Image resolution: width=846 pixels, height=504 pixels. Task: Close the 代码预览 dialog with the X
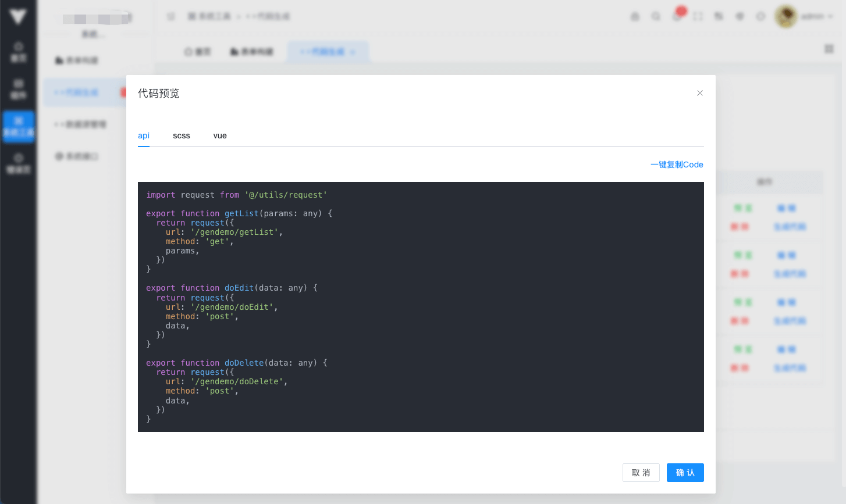[700, 93]
